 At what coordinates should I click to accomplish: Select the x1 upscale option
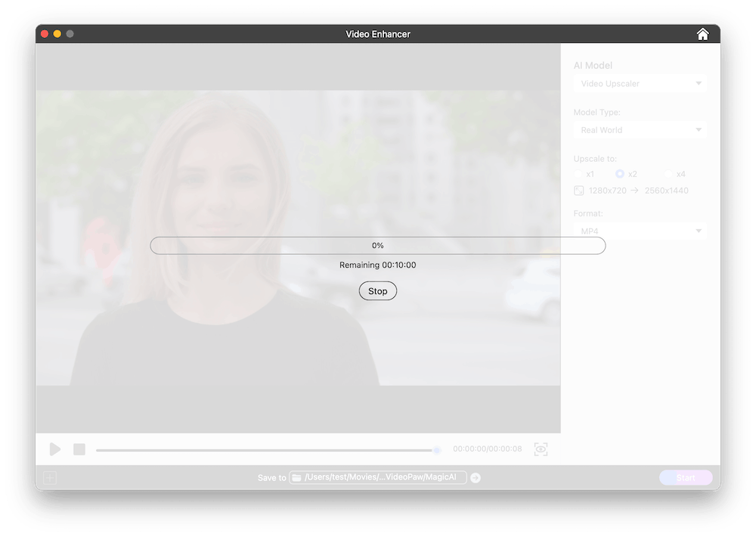[x=579, y=174]
